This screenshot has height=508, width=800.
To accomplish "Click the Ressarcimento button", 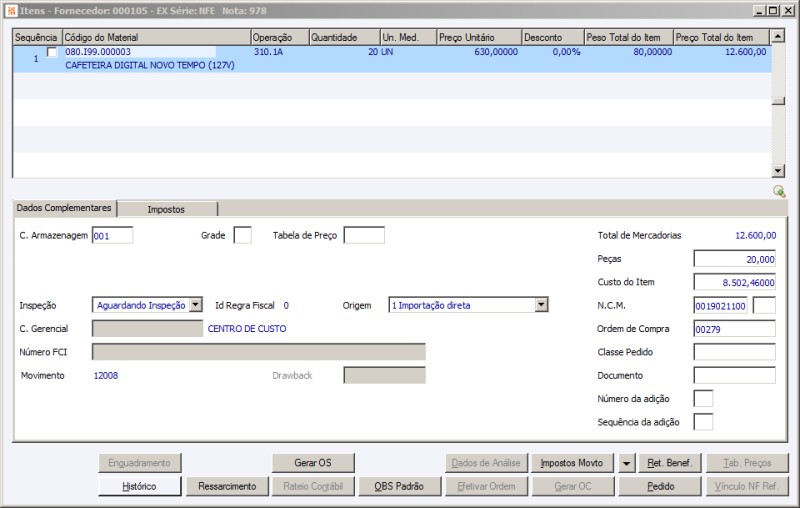I will [x=227, y=486].
